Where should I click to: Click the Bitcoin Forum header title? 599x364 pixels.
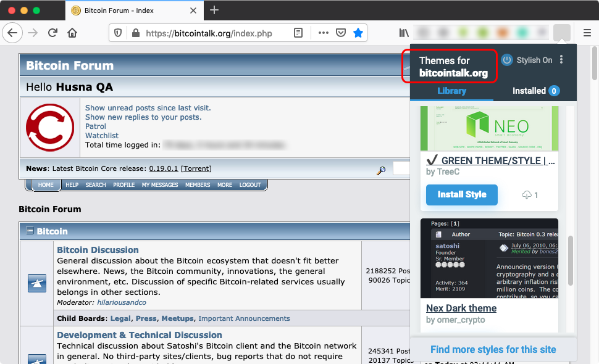pos(70,65)
